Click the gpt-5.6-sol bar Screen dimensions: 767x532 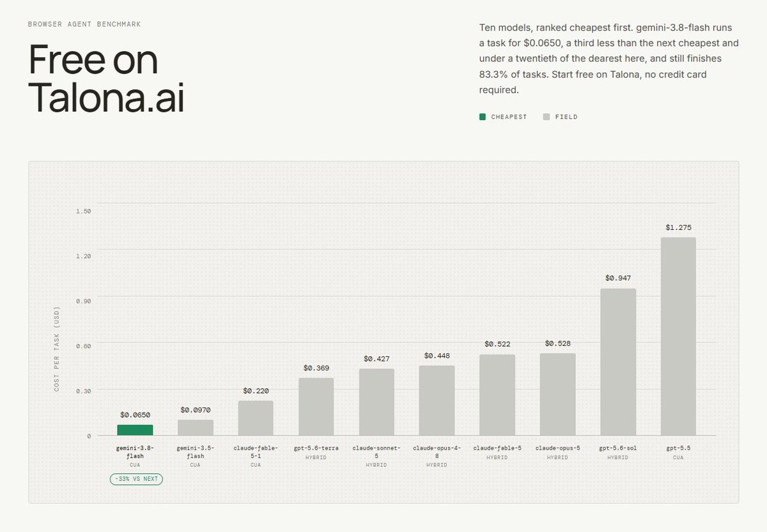tap(618, 362)
